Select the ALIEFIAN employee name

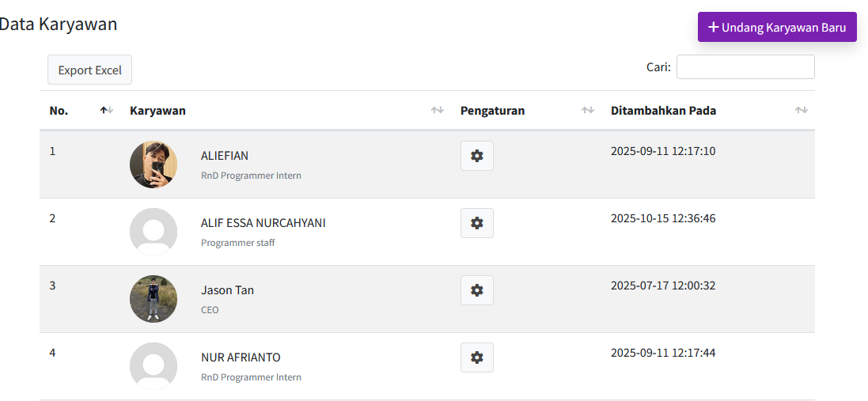[x=225, y=156]
